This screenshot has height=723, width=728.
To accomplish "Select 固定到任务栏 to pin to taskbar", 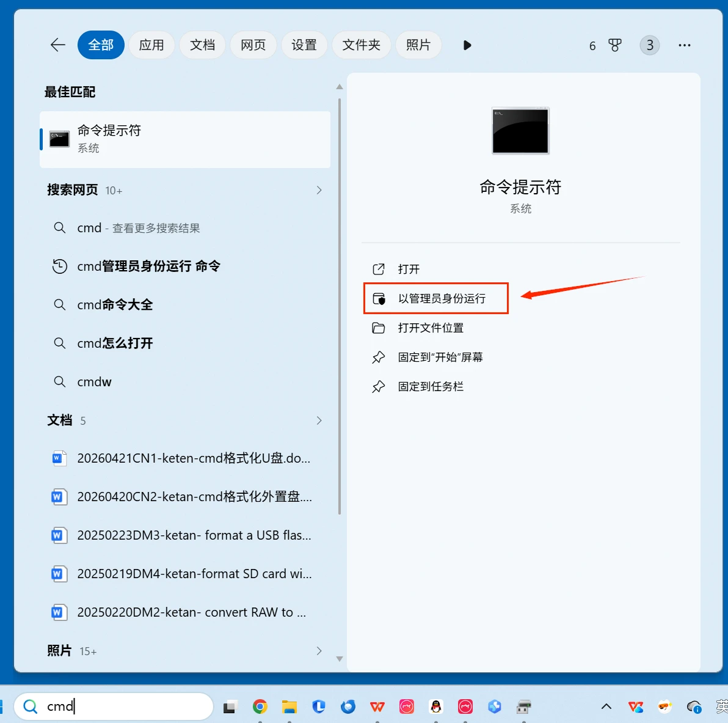I will tap(430, 386).
